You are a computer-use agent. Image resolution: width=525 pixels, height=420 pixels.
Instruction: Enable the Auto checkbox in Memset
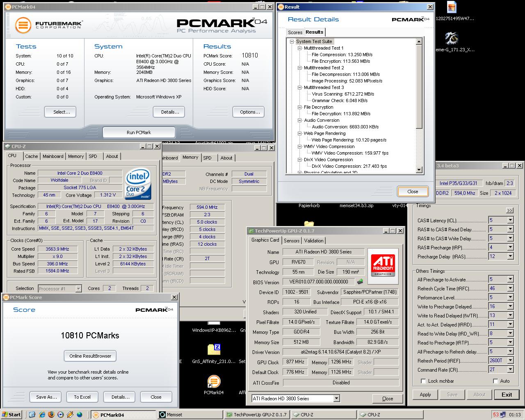click(495, 381)
